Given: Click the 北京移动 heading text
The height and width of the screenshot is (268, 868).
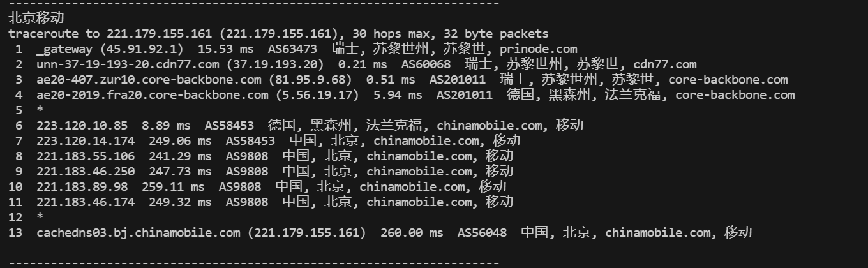Looking at the screenshot, I should tap(36, 19).
